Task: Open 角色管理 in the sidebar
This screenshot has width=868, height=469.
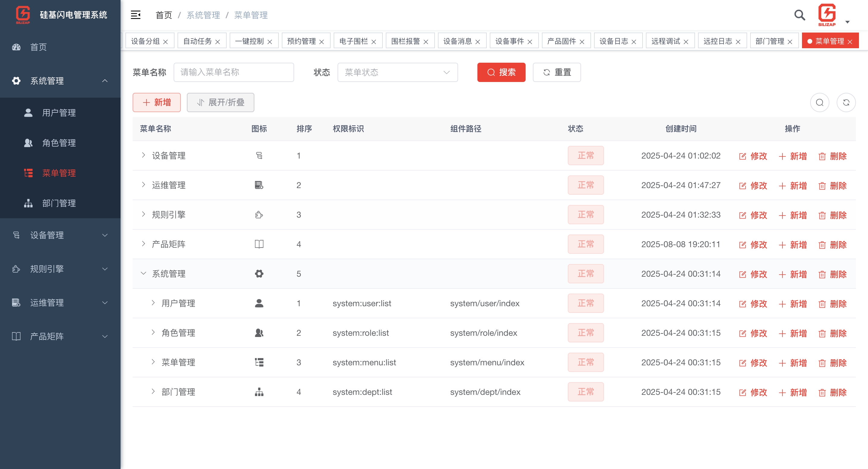Action: coord(59,143)
